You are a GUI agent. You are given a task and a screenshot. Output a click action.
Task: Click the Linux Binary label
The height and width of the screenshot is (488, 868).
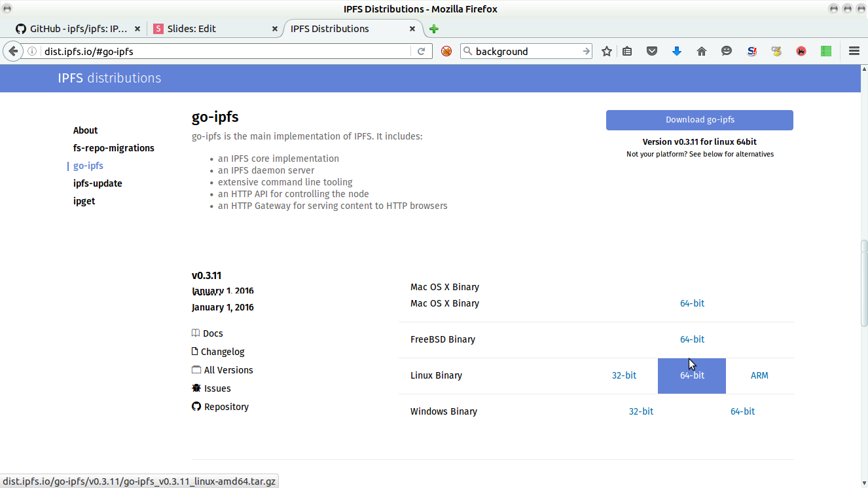[x=436, y=375]
